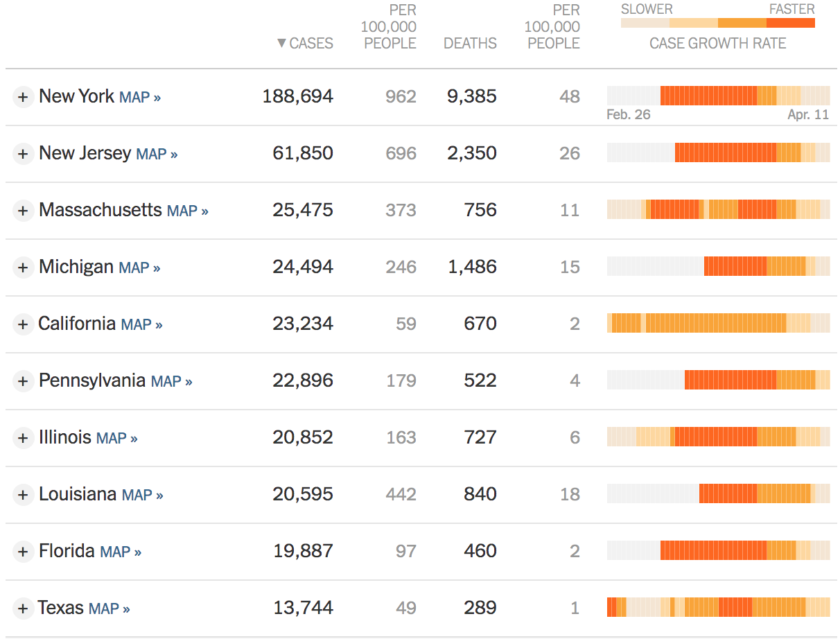Click the plus icon beside Illinois
The image size is (840, 639).
pyautogui.click(x=23, y=438)
